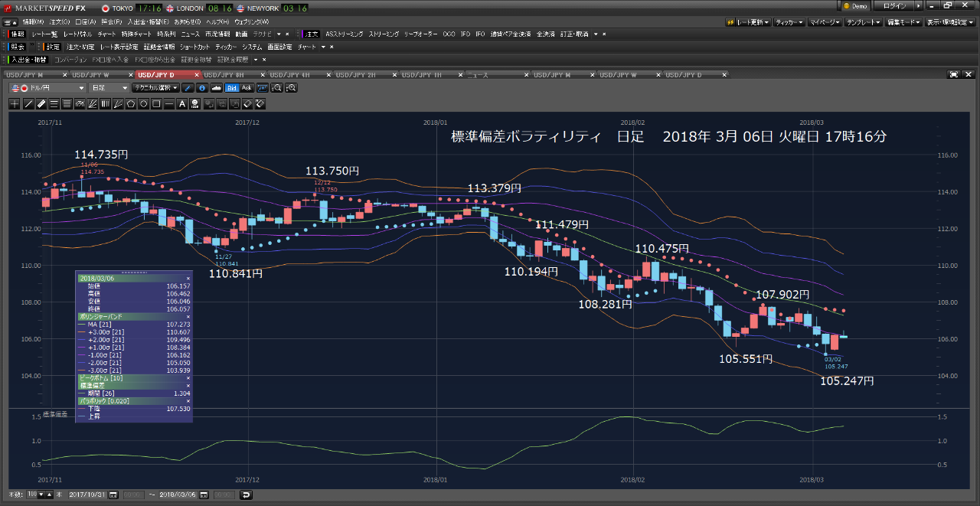Screen dimensions: 980x506
Task: Choose the pentagon drawing tool
Action: 130,103
